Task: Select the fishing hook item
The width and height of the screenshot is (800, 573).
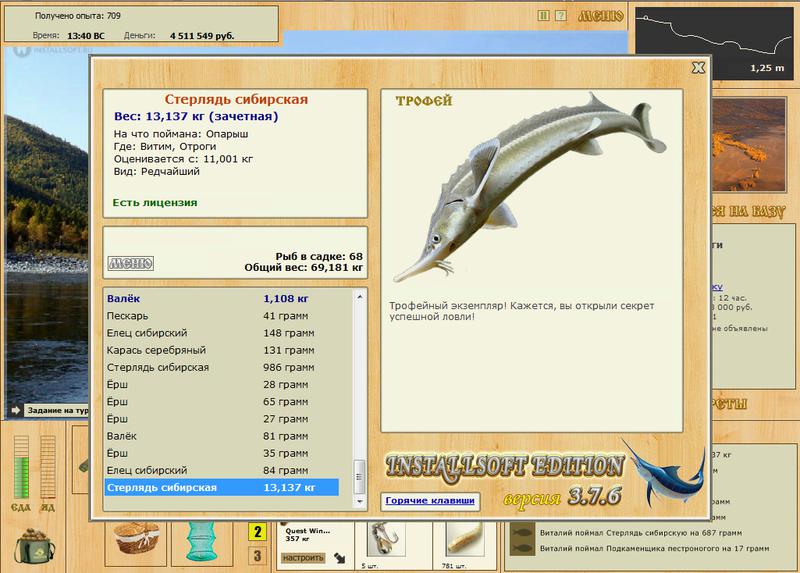Action: [383, 539]
